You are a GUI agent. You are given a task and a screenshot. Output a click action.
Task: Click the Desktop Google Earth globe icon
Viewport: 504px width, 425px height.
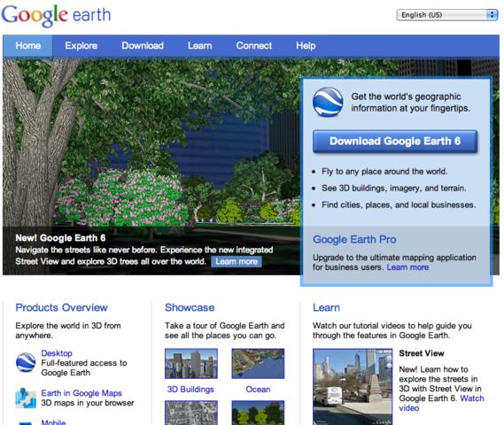tap(26, 362)
